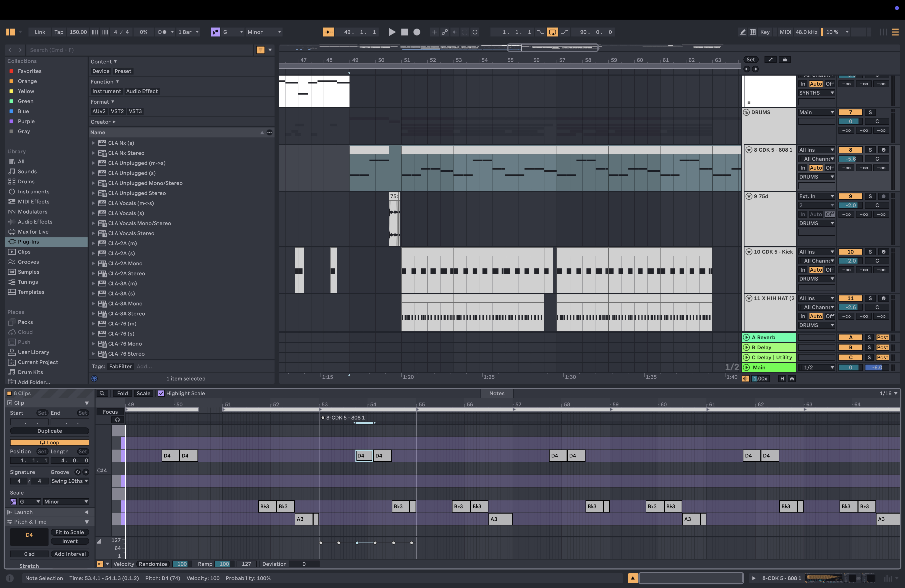Click the magnifier icon in clip editor
Viewport: 905px width, 588px height.
point(102,393)
